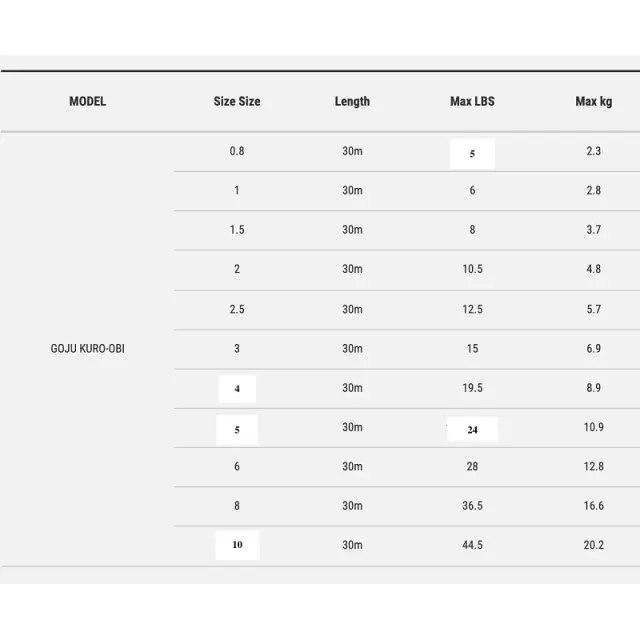Click the MODEL column header
The image size is (640, 640).
[87, 101]
